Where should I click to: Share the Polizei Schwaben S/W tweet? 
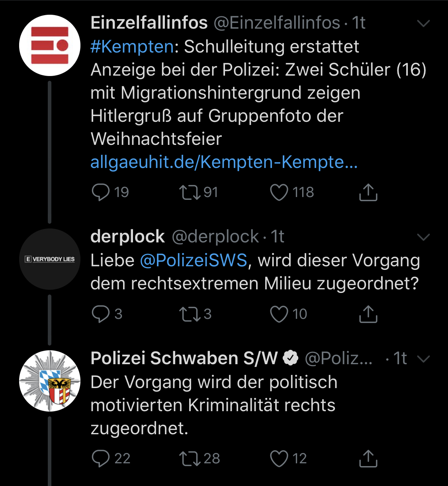tap(368, 459)
